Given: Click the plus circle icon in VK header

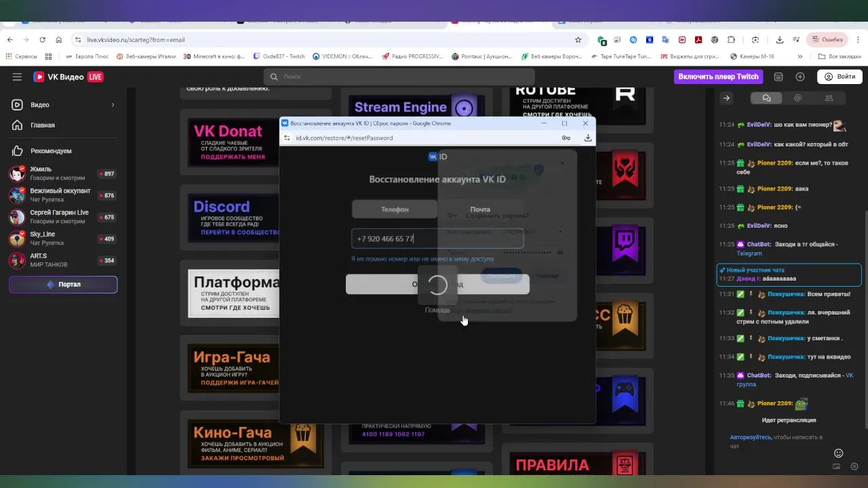Looking at the screenshot, I should tap(800, 77).
